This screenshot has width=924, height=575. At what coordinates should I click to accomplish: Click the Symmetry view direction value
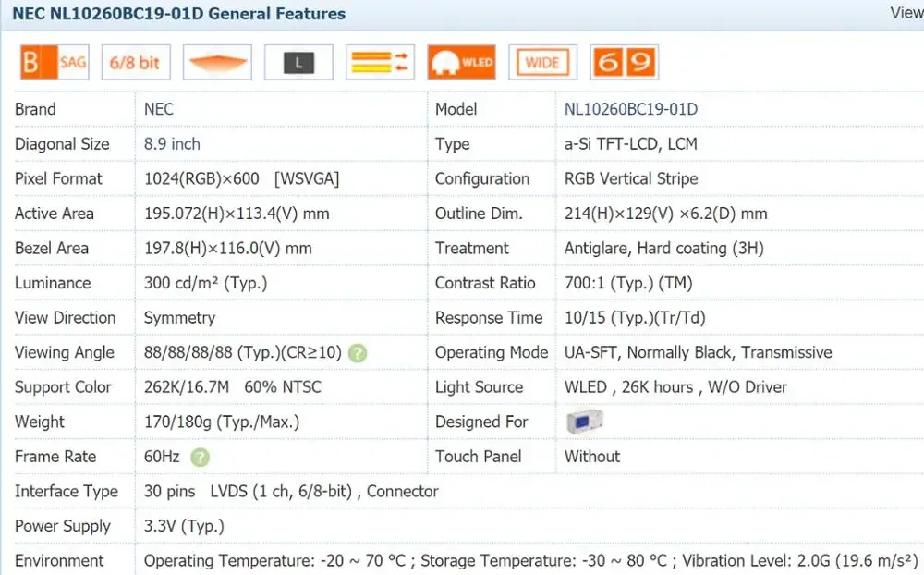click(180, 318)
